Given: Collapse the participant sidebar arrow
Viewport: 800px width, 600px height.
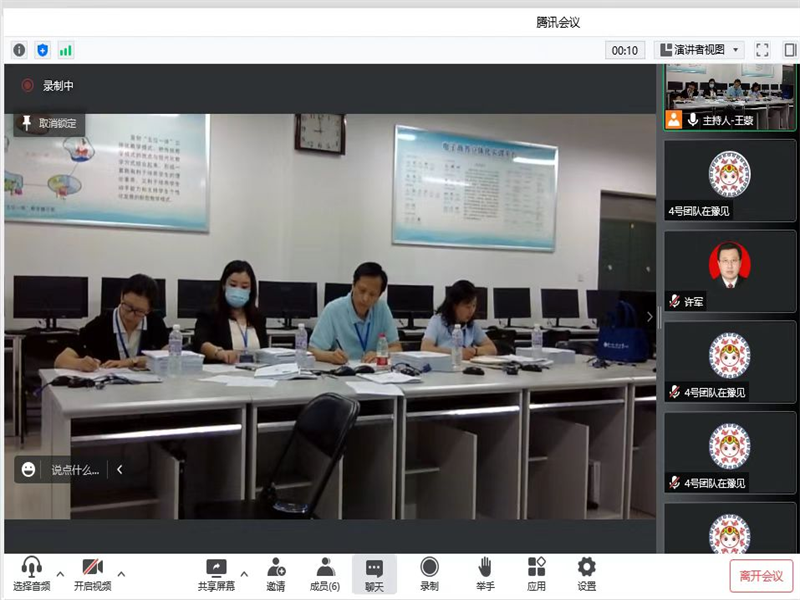Looking at the screenshot, I should coord(649,317).
